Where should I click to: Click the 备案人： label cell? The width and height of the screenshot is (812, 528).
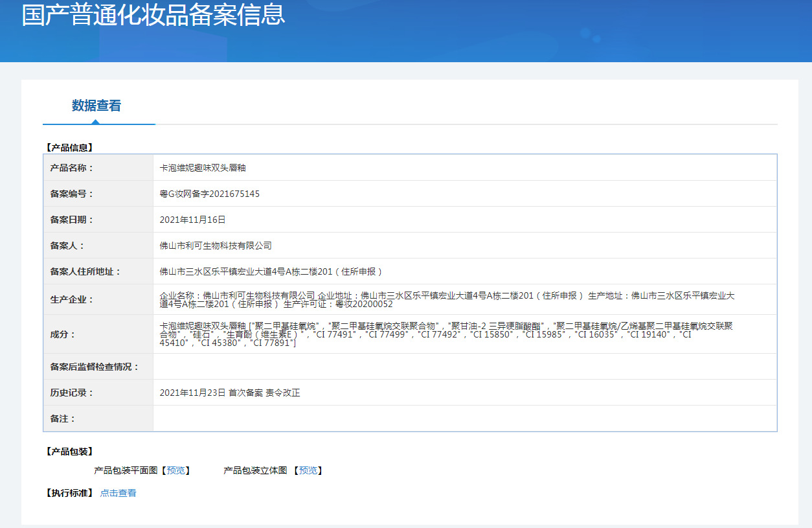pos(98,246)
